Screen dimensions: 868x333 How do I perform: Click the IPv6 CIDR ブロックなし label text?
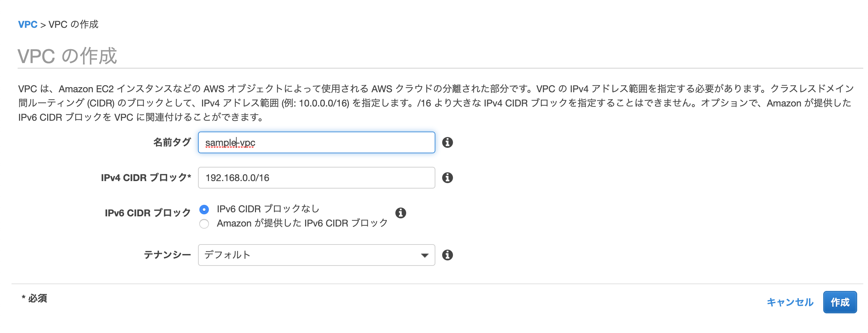tap(268, 209)
